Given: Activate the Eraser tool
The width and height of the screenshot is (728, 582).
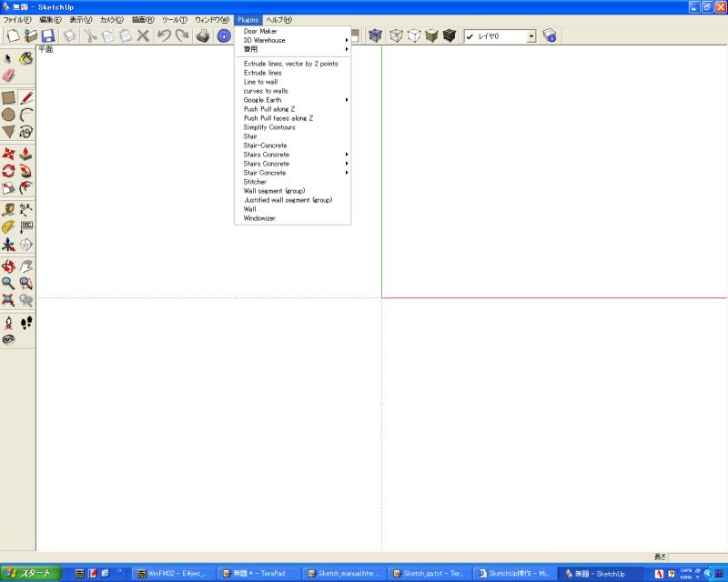Looking at the screenshot, I should coord(8,75).
